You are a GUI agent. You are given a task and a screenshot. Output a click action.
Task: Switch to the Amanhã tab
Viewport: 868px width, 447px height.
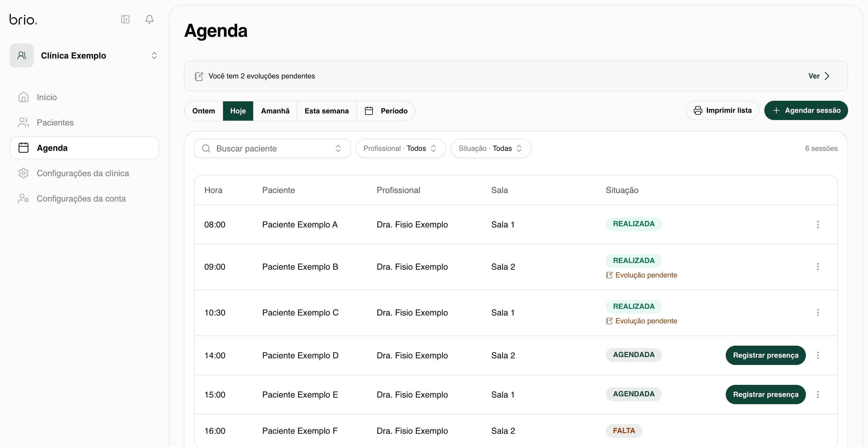(x=275, y=111)
